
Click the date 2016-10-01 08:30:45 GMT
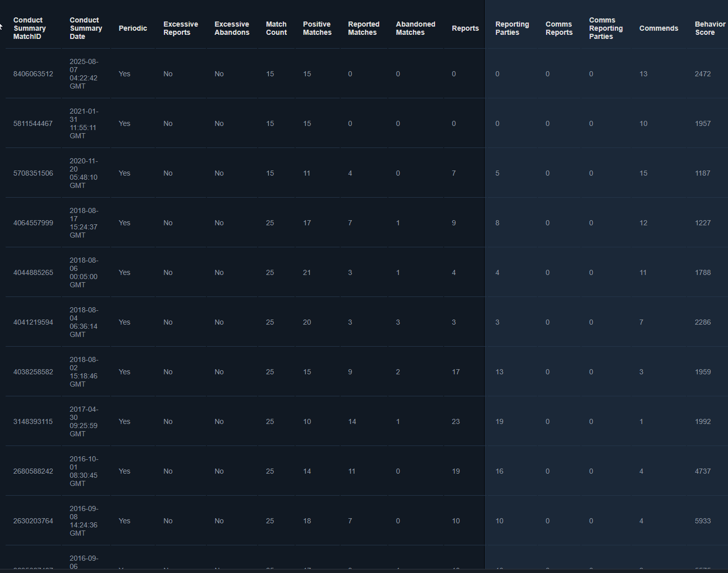point(84,471)
